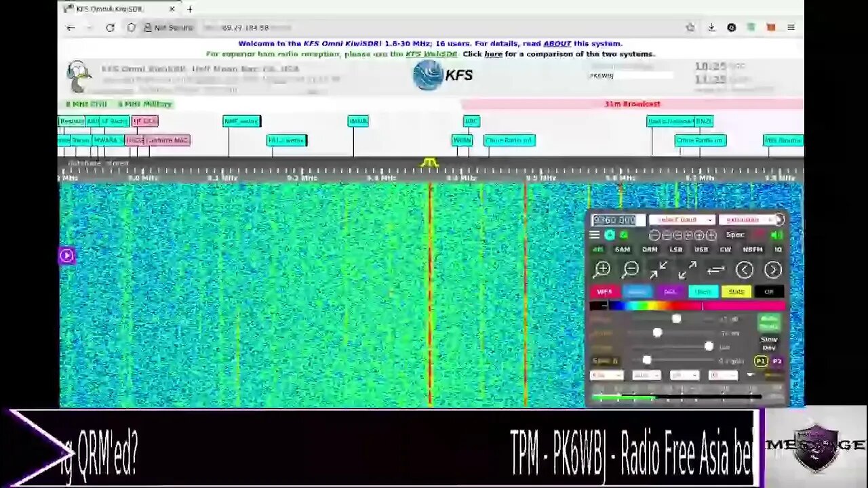Viewport: 868px width, 488px height.
Task: Click the green square icon in control panel
Action: click(624, 235)
